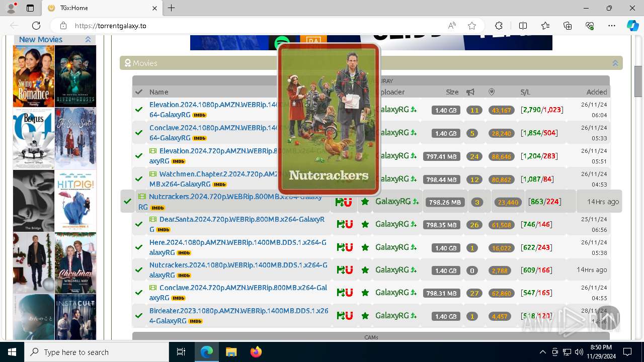This screenshot has width=644, height=362.
Task: Open Nutcrackers.2024.1080p torrent link
Action: tap(238, 270)
